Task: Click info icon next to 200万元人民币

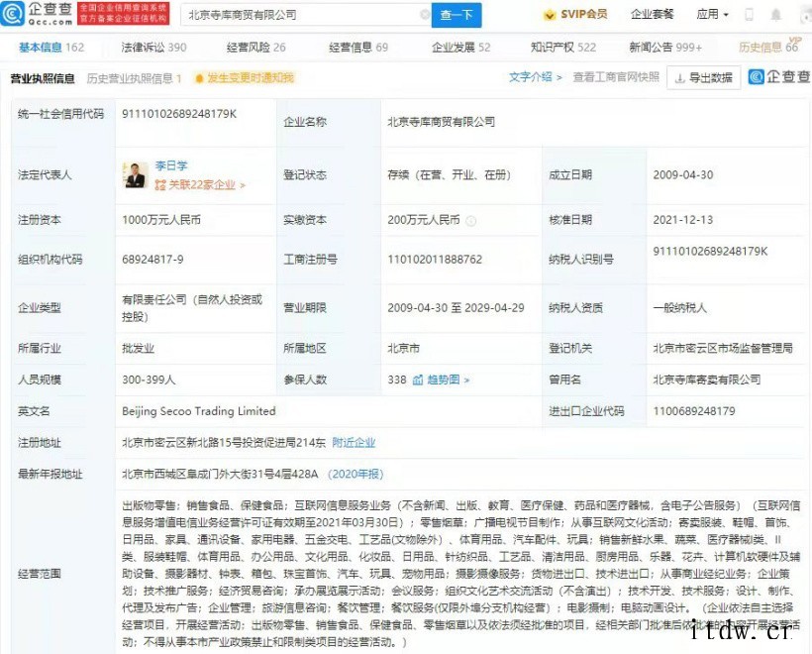Action: (470, 221)
